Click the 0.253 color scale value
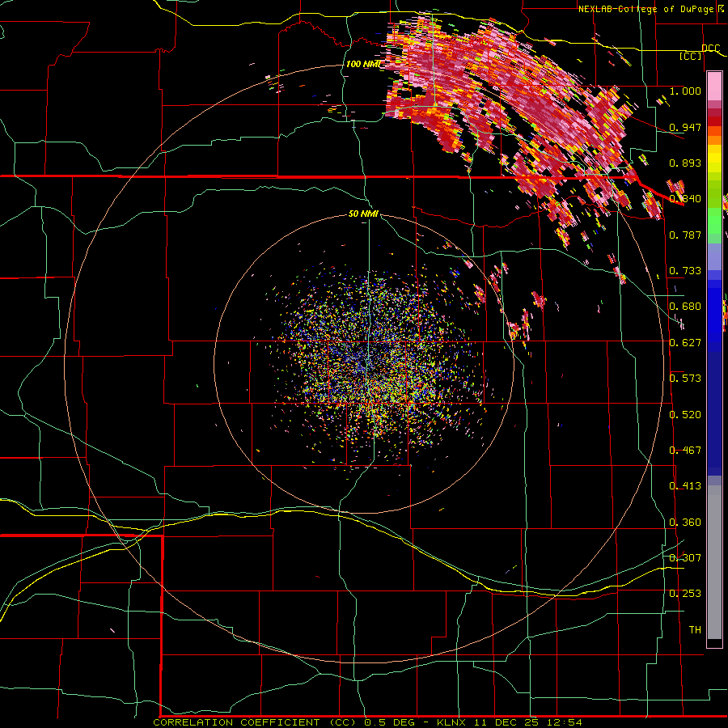The image size is (728, 728). (685, 593)
